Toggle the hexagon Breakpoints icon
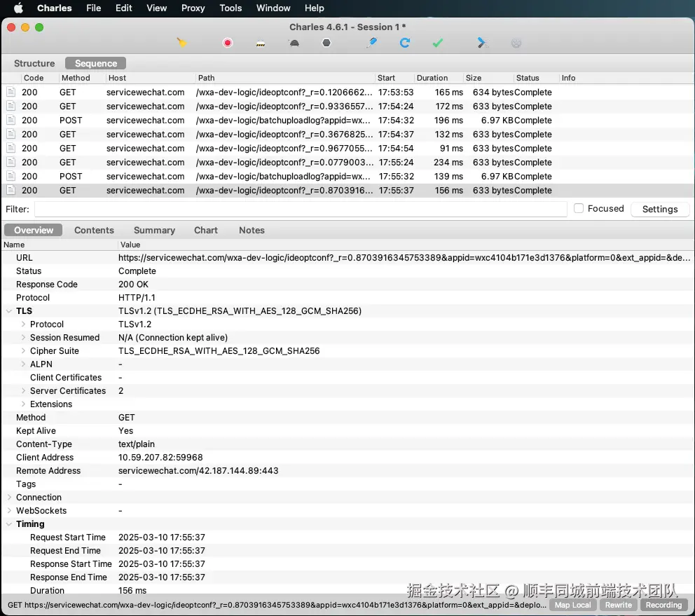This screenshot has height=616, width=695. 326,43
